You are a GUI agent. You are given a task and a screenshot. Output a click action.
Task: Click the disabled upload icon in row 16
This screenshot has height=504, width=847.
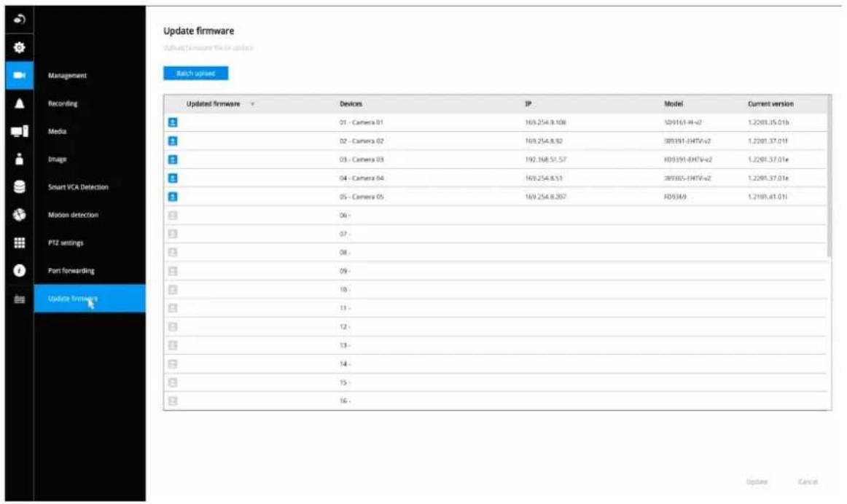tap(173, 401)
